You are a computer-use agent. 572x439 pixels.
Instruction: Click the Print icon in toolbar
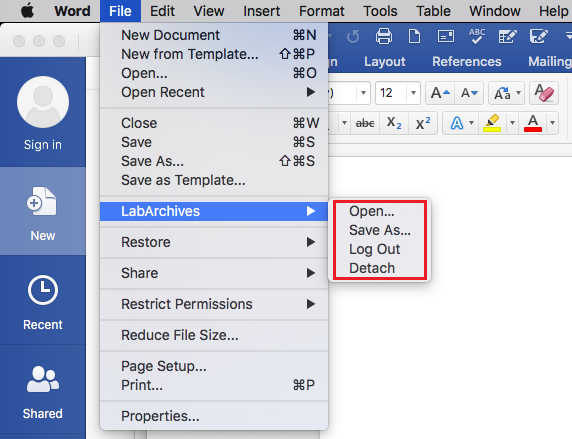click(384, 36)
